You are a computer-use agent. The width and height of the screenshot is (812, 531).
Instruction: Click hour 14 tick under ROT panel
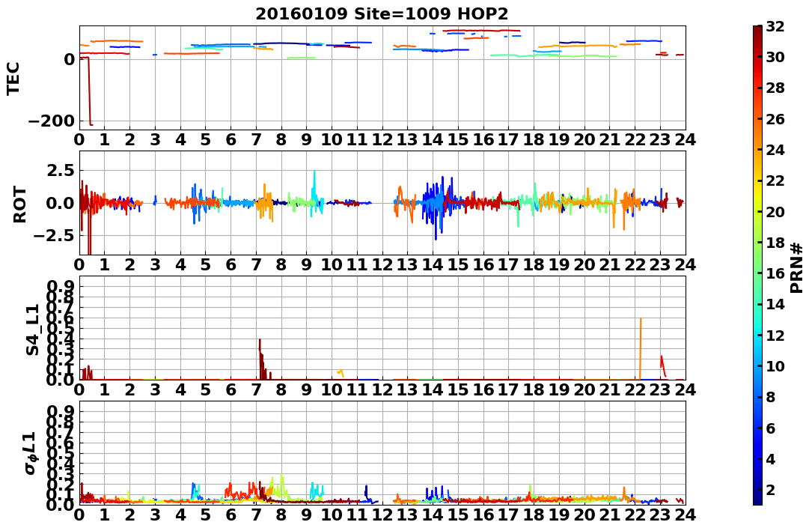click(x=433, y=265)
